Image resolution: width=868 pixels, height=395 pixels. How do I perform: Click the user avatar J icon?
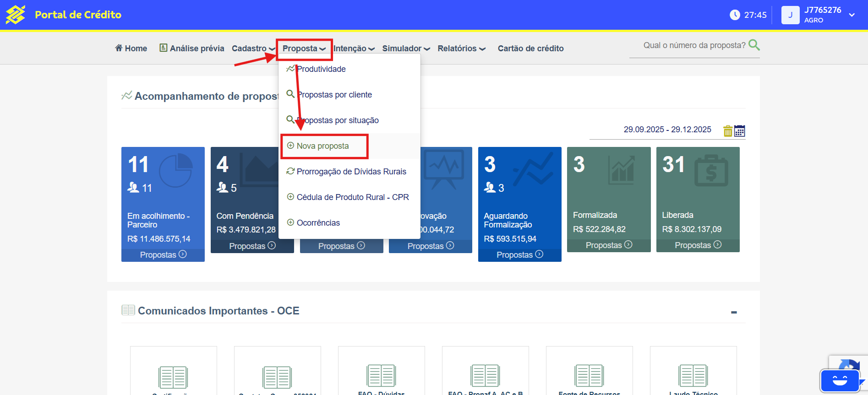point(790,15)
